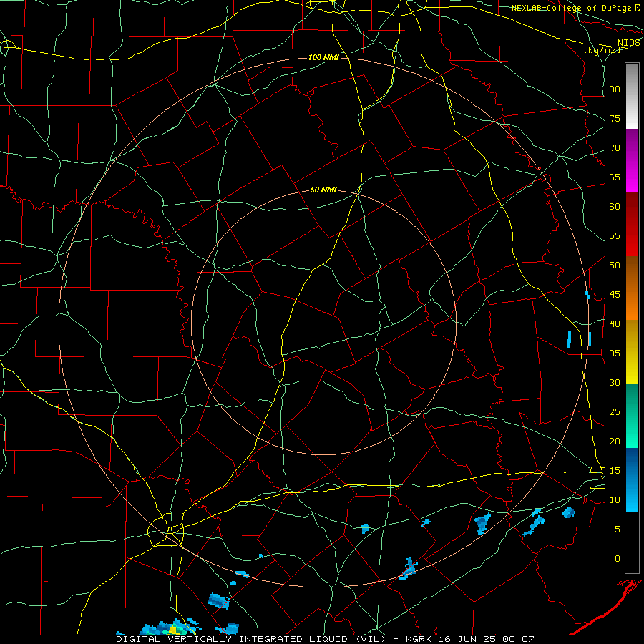Image resolution: width=644 pixels, height=644 pixels.
Task: Click the 60 value on the color scale
Action: 615,207
